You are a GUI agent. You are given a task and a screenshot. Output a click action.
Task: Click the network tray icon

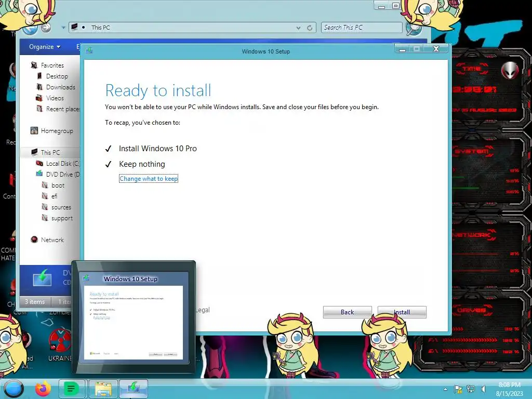coord(471,389)
